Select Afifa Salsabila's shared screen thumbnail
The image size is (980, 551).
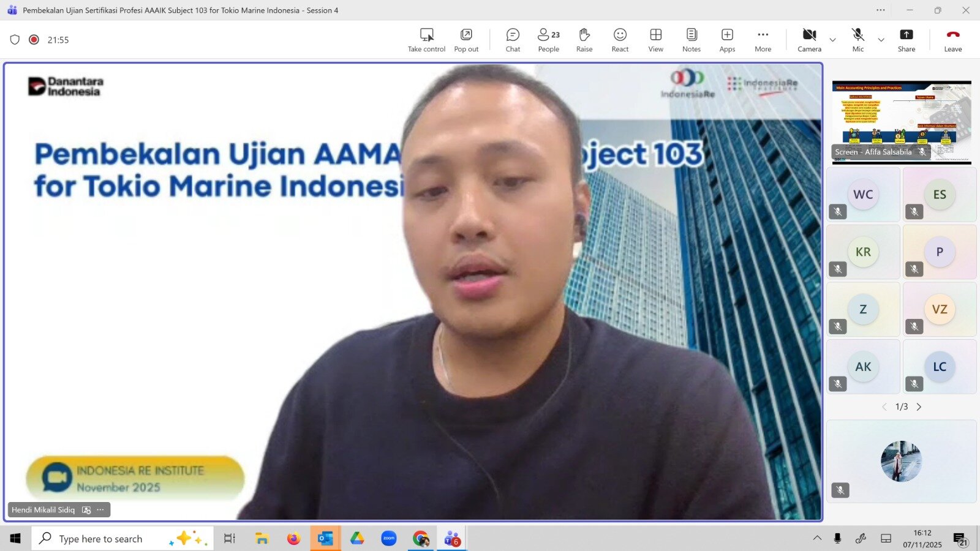click(901, 122)
